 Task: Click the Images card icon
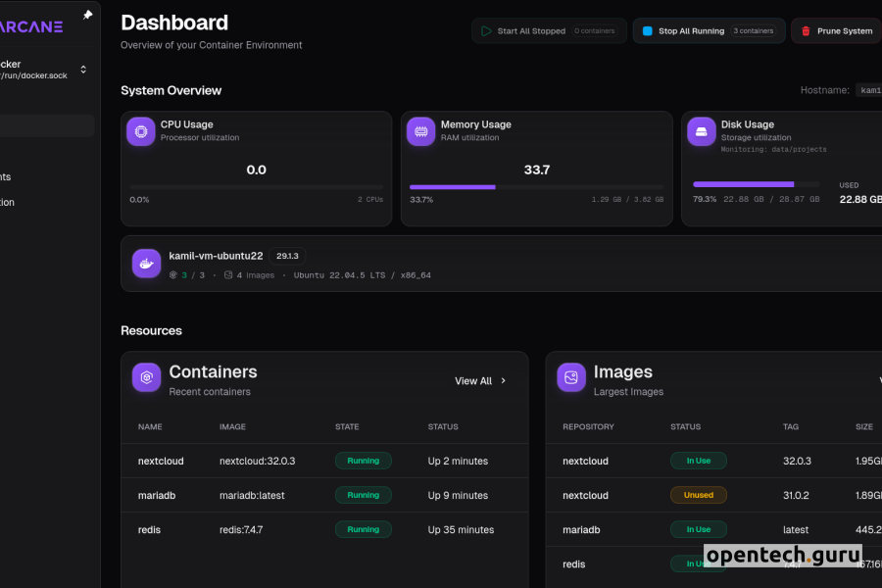[x=571, y=377]
